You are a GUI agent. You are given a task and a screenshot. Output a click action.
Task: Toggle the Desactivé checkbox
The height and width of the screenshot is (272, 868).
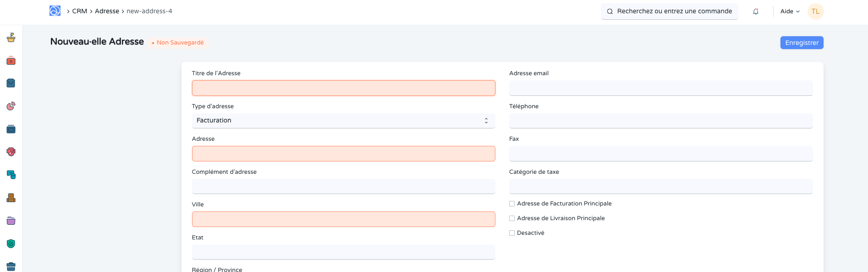tap(512, 233)
